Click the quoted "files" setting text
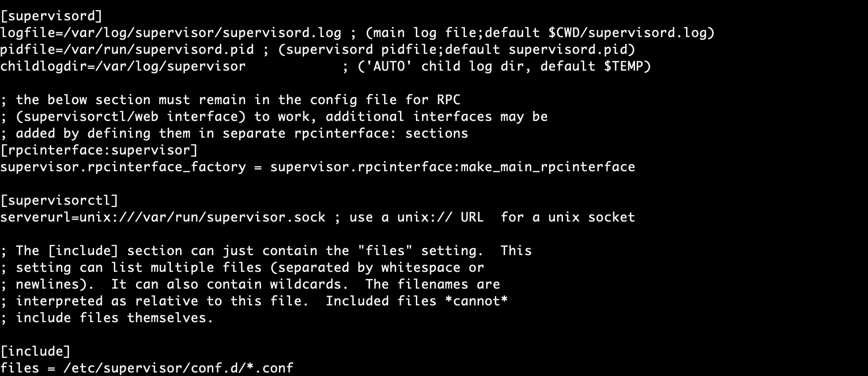The width and height of the screenshot is (868, 376). [x=385, y=251]
